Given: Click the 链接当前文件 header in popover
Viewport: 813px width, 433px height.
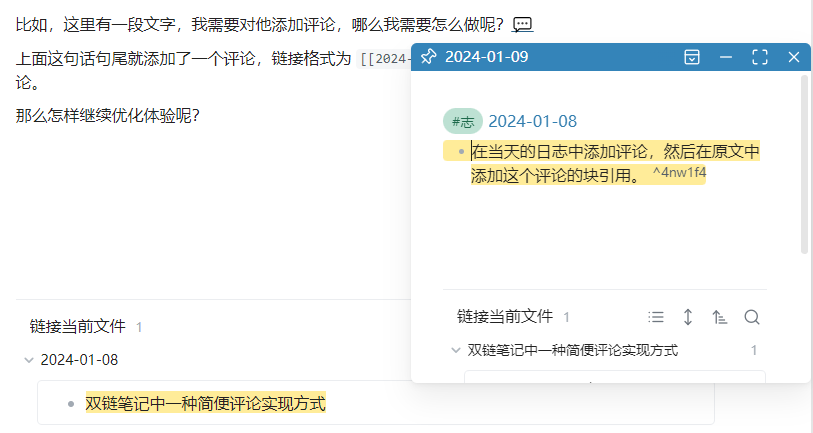Looking at the screenshot, I should [505, 317].
